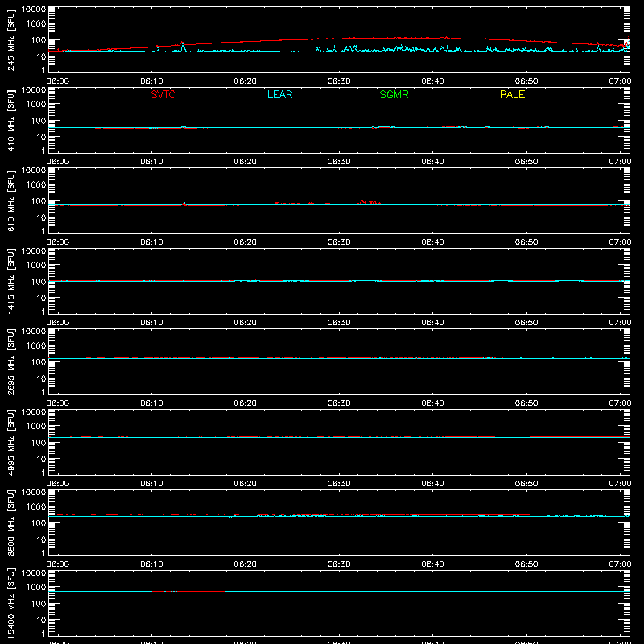Screen dimensions: 644x644
Task: Click the 06:20 time label under 1415 MHz plot
Action: 246,323
